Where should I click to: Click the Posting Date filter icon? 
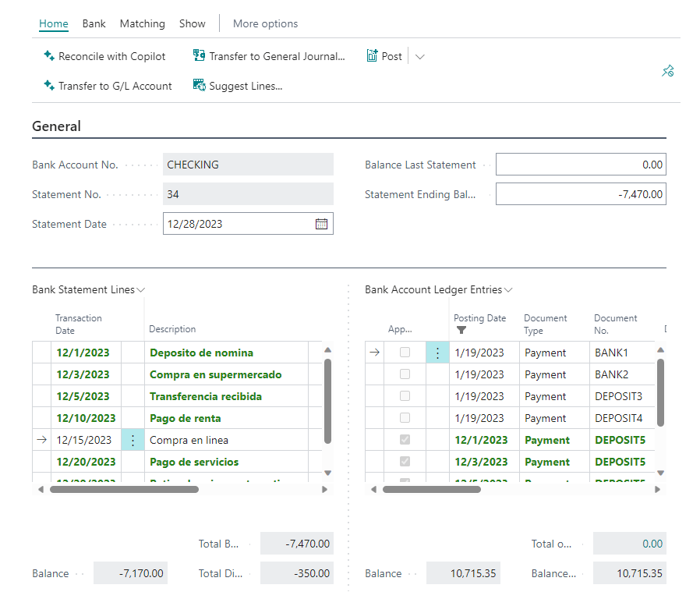461,330
